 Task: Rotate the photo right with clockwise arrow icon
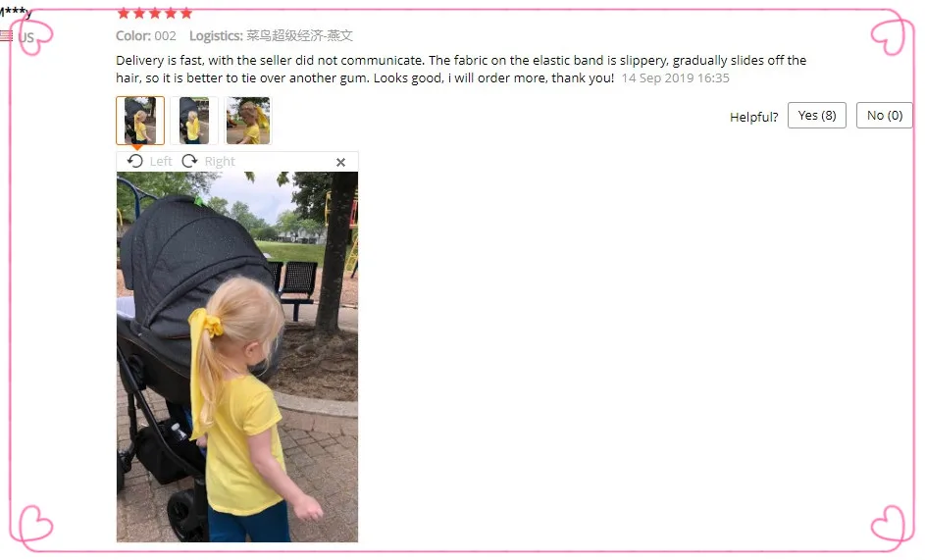tap(189, 161)
